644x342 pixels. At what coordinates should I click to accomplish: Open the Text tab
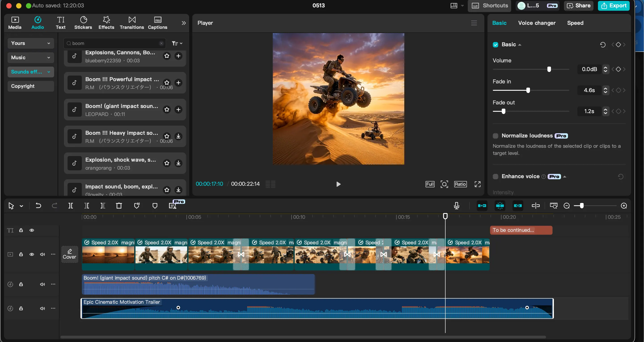61,23
